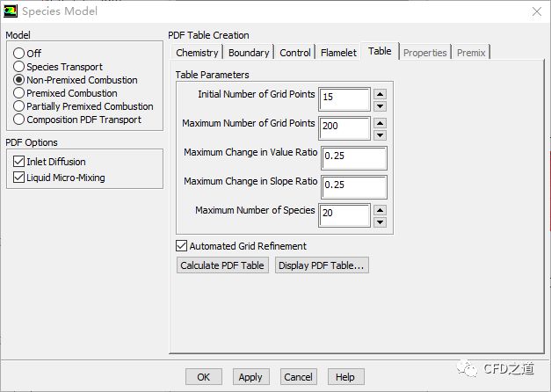Switch to the Control tab
The image size is (551, 392).
click(x=295, y=53)
